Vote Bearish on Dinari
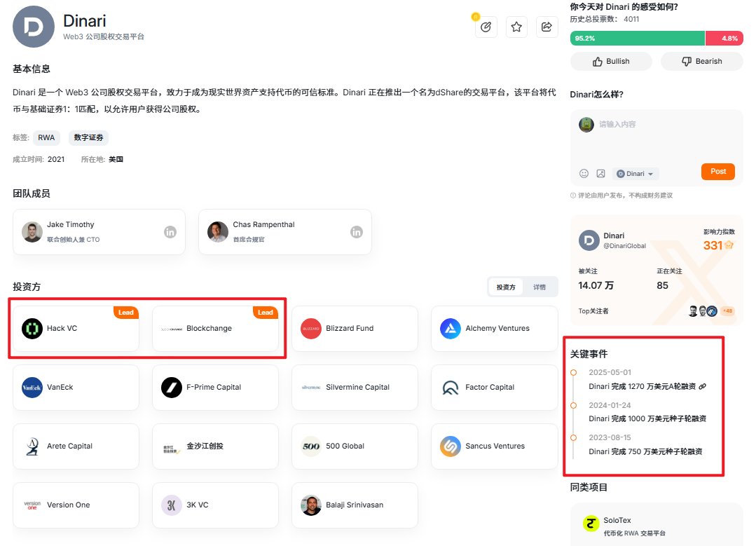 tap(701, 61)
